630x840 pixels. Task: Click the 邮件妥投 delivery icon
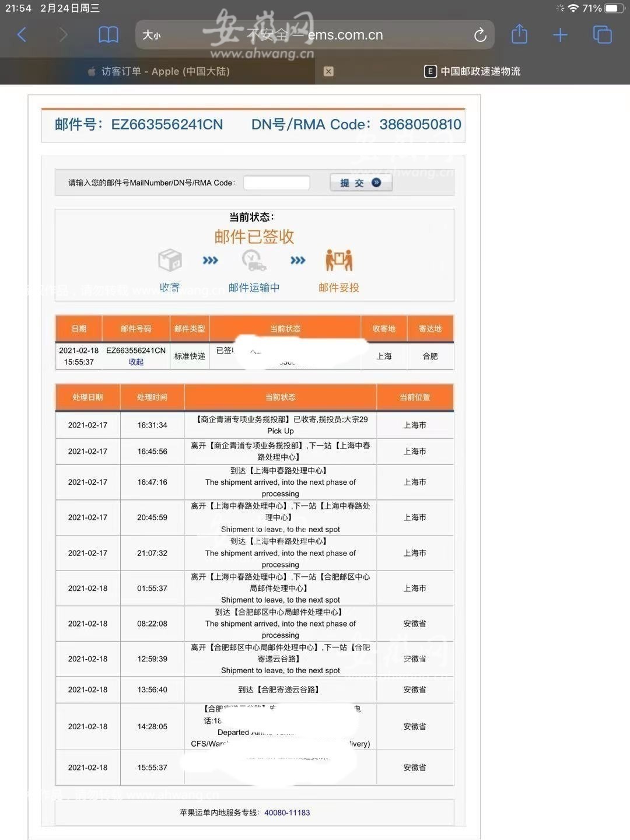pyautogui.click(x=339, y=260)
